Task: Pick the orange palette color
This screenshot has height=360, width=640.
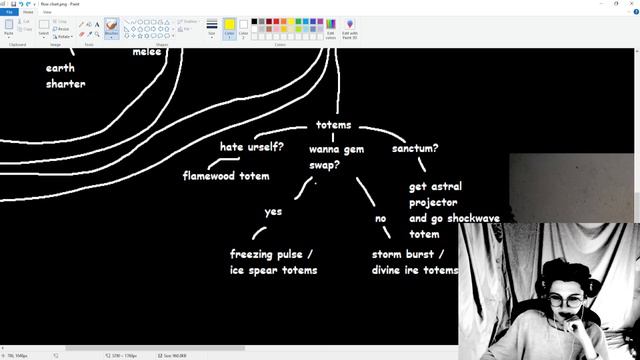Action: point(284,22)
